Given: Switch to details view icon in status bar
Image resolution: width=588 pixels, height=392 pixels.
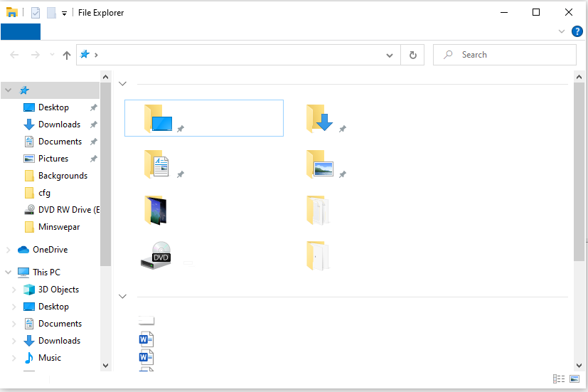Looking at the screenshot, I should [559, 379].
